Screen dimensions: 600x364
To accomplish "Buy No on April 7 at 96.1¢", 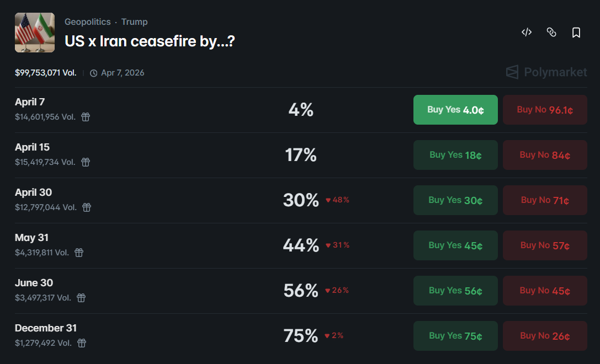I will point(545,110).
